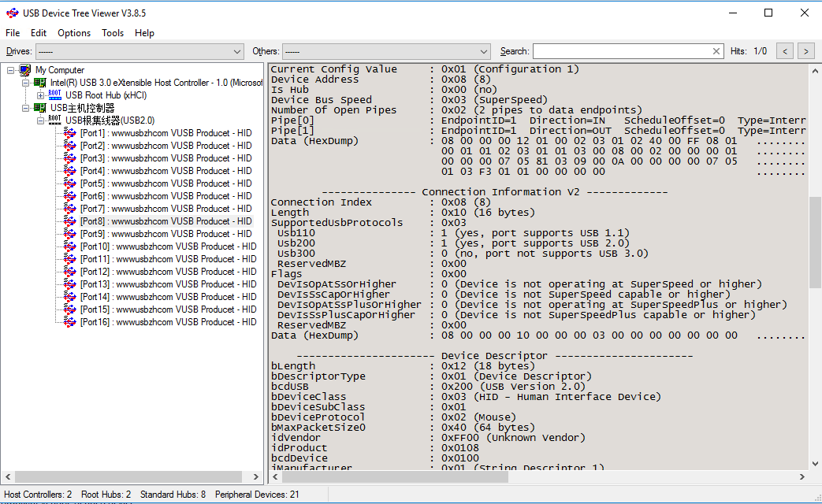Clear the search box with X
This screenshot has width=822, height=504.
tap(716, 51)
